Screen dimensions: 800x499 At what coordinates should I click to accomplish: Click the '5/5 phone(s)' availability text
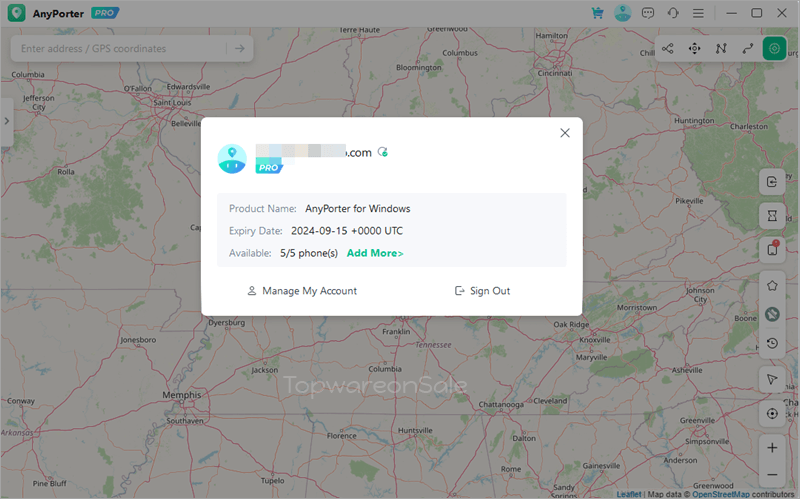point(309,253)
